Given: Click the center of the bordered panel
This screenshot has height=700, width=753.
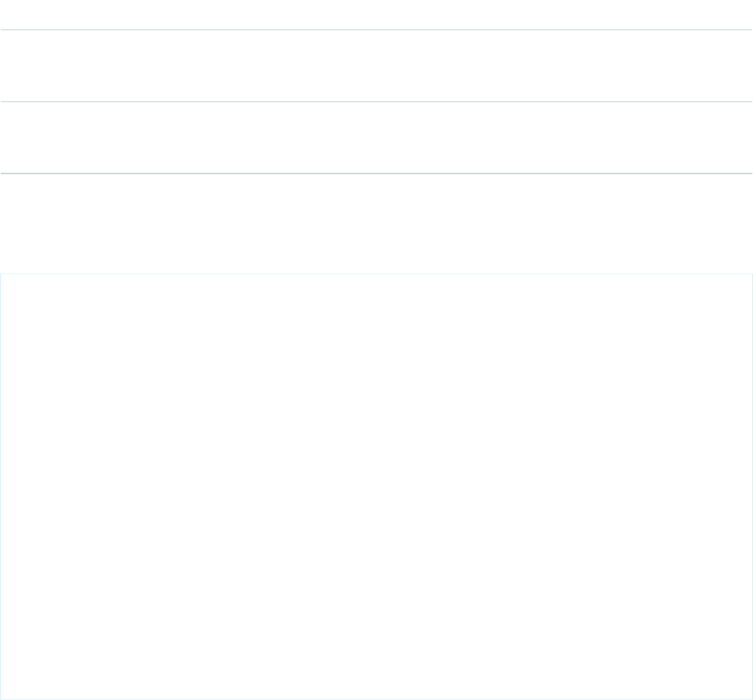Looking at the screenshot, I should coord(376,487).
